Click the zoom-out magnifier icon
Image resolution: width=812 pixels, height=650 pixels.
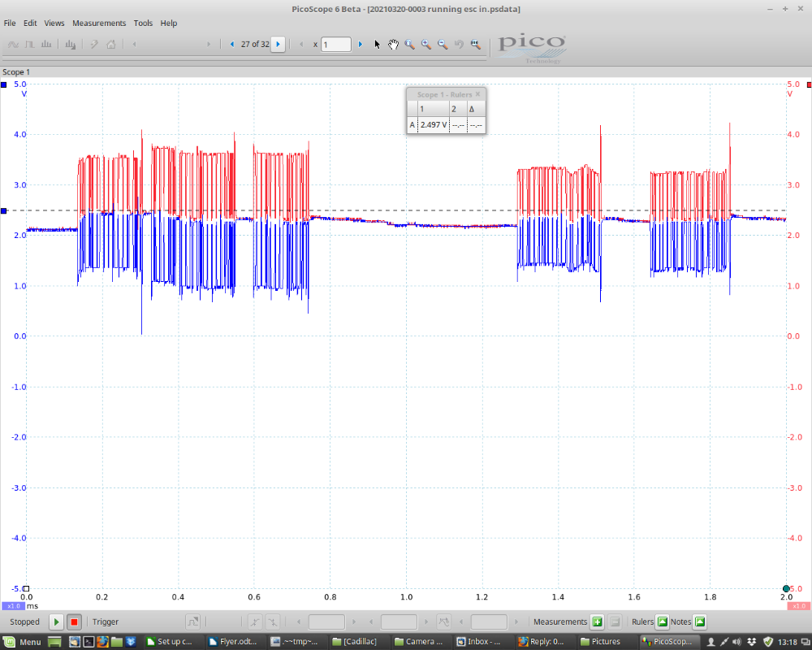click(443, 45)
